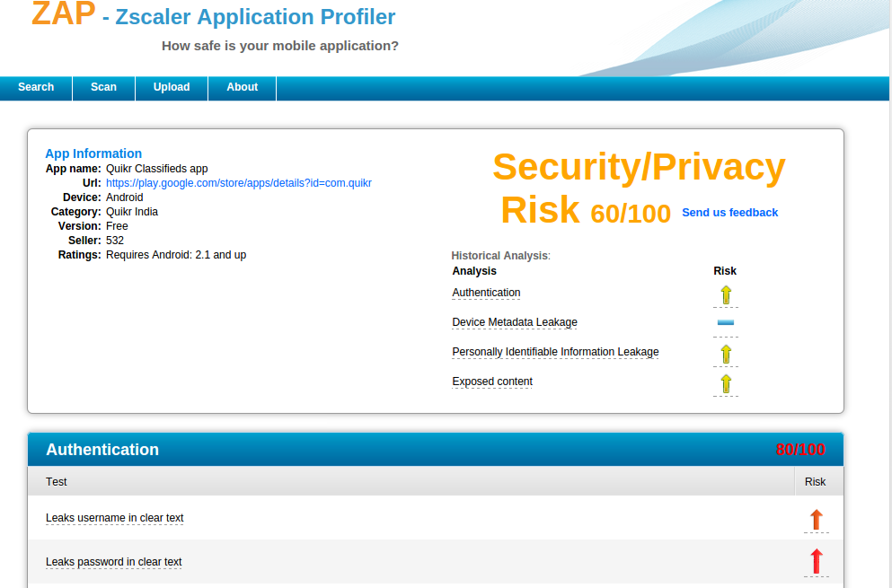Click the Leaks username in clear text test
Screen dimensions: 892x588
click(x=114, y=518)
